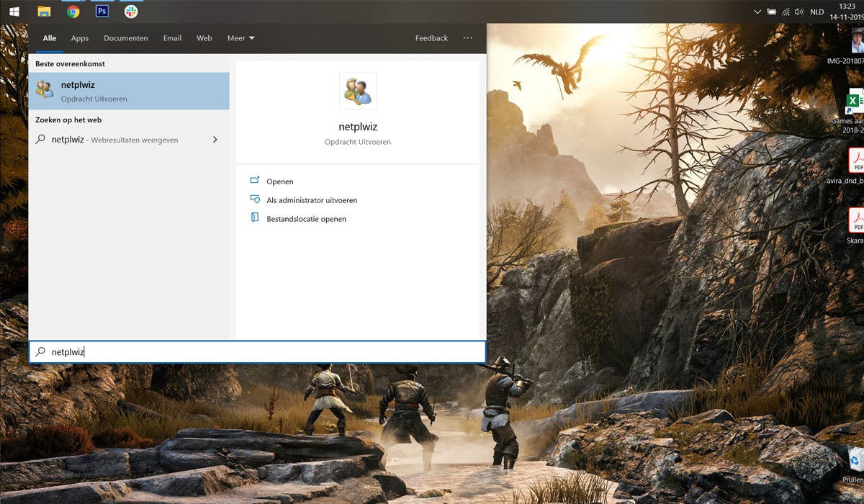
Task: Open Slack from the taskbar
Action: 131,11
